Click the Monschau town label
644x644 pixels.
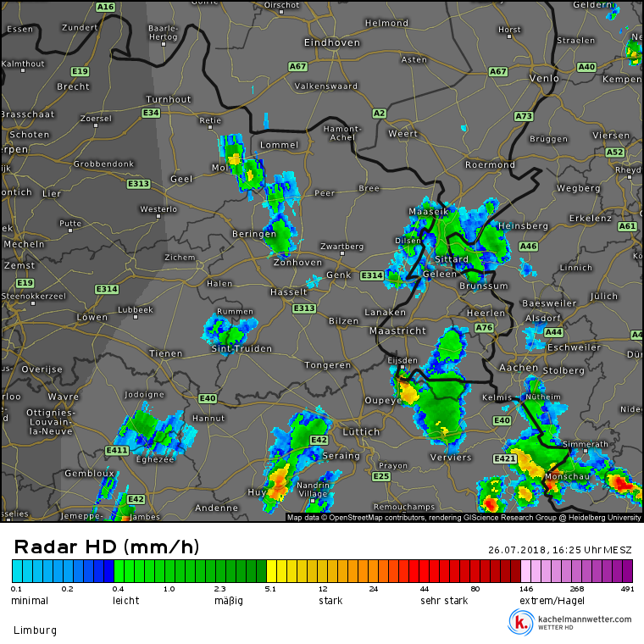pos(567,476)
